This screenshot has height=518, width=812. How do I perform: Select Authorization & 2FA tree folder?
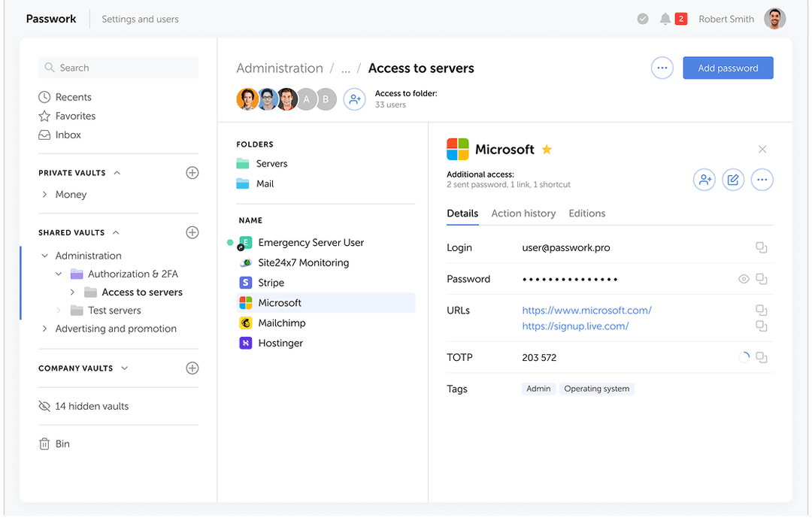coord(132,274)
